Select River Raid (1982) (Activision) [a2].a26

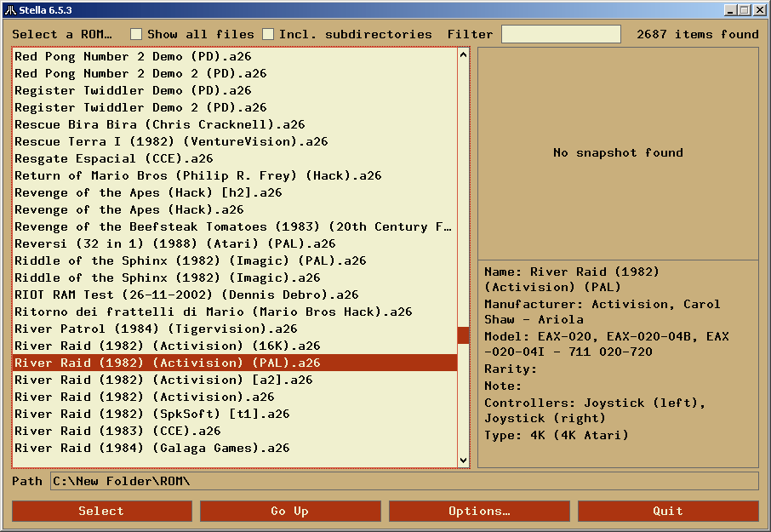[x=235, y=380]
